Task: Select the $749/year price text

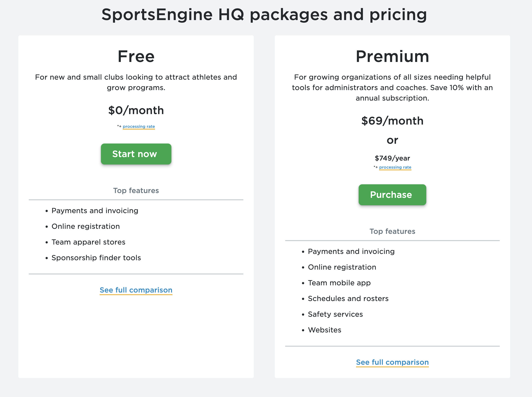Action: point(392,158)
